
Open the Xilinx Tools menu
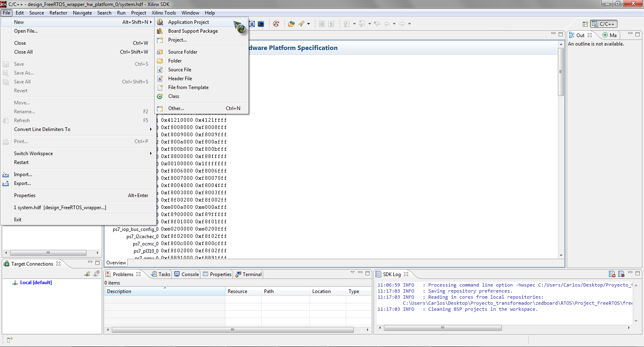click(163, 13)
